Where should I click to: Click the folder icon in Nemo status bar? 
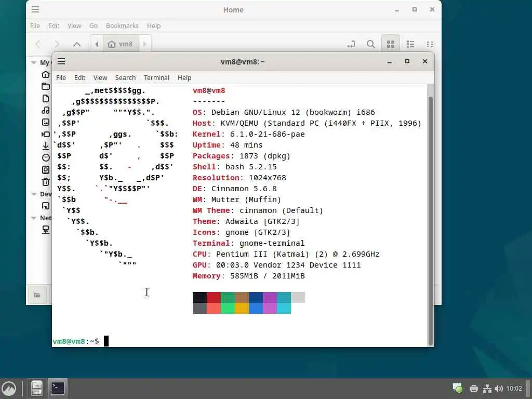(37, 295)
